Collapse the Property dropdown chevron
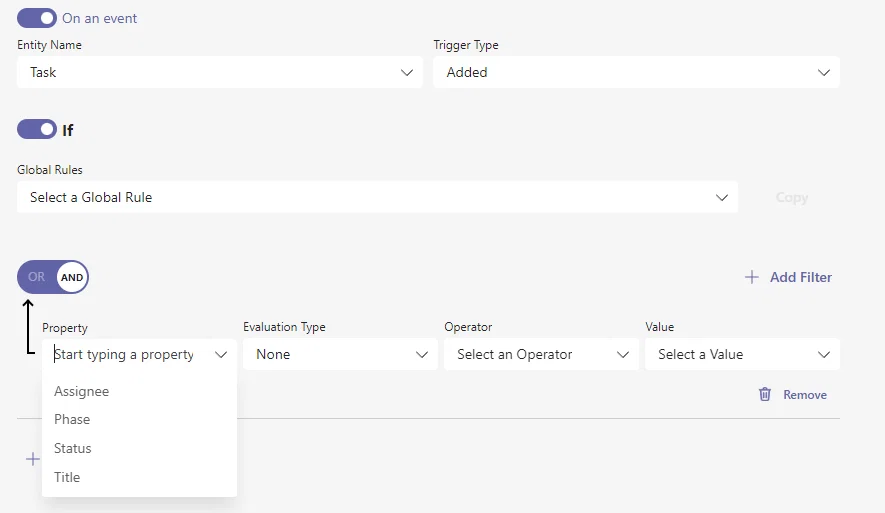Screen dimensions: 885x513 [221, 354]
